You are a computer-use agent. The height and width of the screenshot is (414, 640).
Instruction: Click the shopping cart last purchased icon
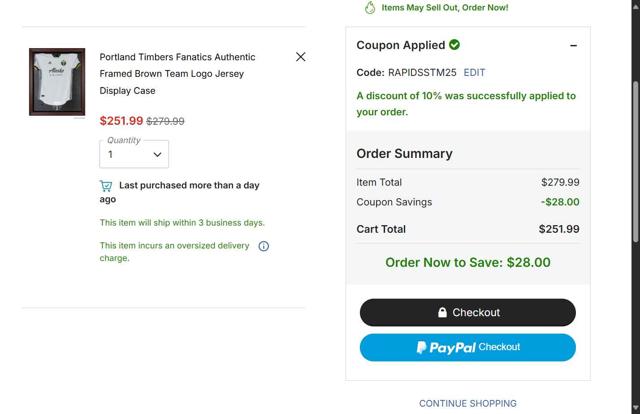point(106,186)
